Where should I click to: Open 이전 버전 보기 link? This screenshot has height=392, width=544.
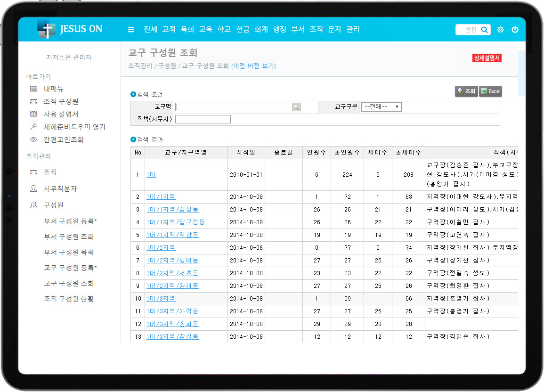pyautogui.click(x=253, y=66)
